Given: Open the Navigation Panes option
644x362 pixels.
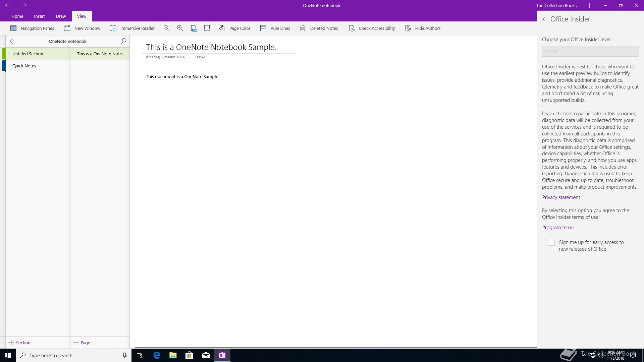Looking at the screenshot, I should tap(32, 28).
